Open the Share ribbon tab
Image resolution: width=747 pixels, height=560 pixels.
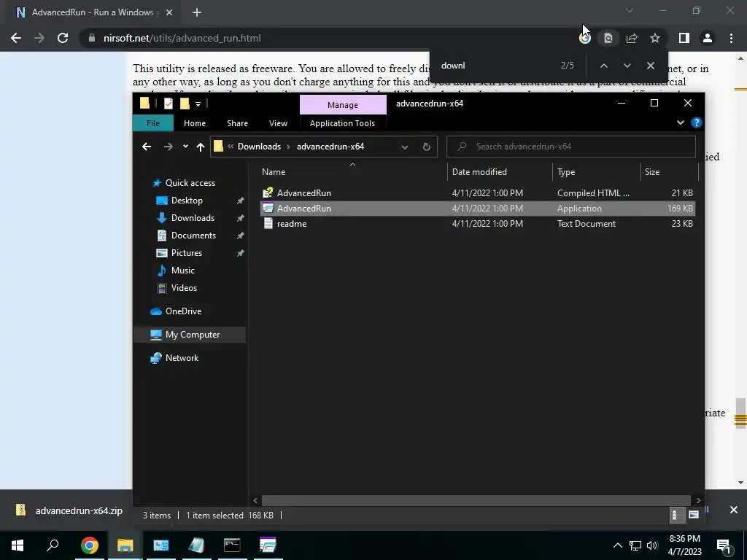click(x=237, y=123)
